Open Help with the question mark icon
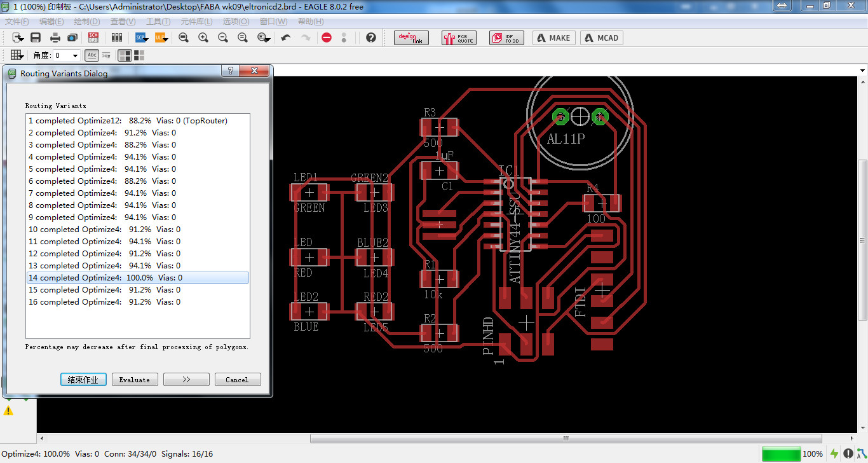Screen dimensions: 868x463 [x=371, y=38]
